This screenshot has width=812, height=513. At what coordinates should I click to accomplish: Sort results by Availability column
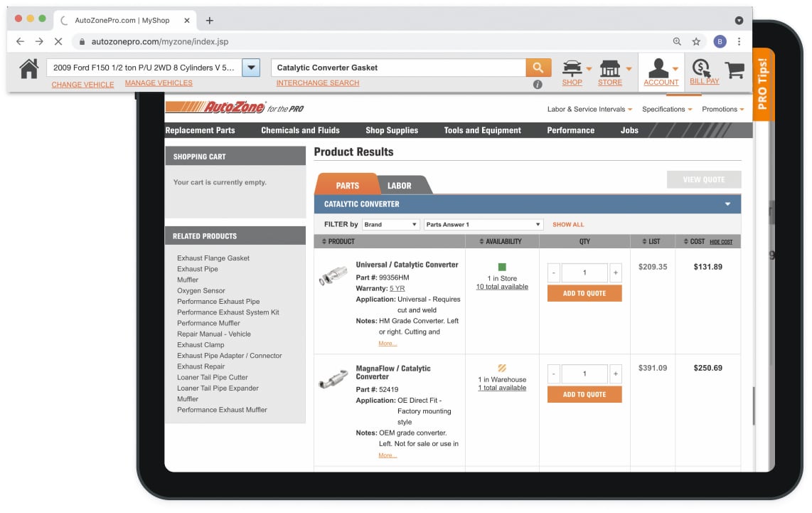(x=501, y=241)
